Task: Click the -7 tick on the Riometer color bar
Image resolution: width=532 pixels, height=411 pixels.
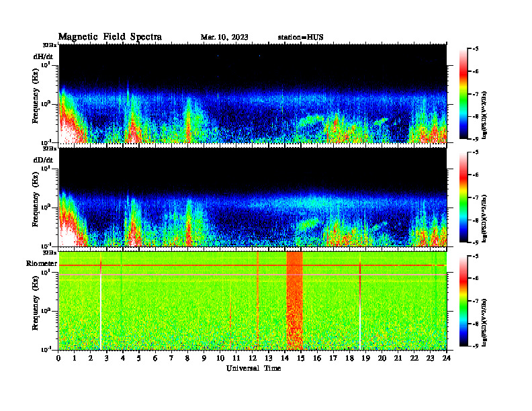Action: click(x=476, y=301)
